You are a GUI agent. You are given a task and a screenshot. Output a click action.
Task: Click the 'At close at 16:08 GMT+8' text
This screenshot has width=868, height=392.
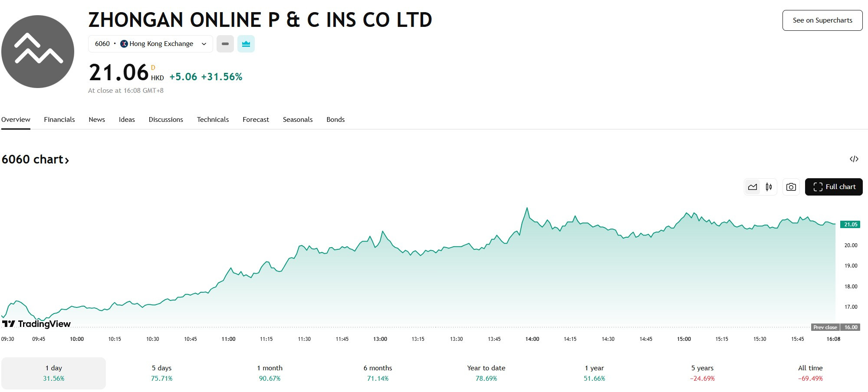point(126,91)
